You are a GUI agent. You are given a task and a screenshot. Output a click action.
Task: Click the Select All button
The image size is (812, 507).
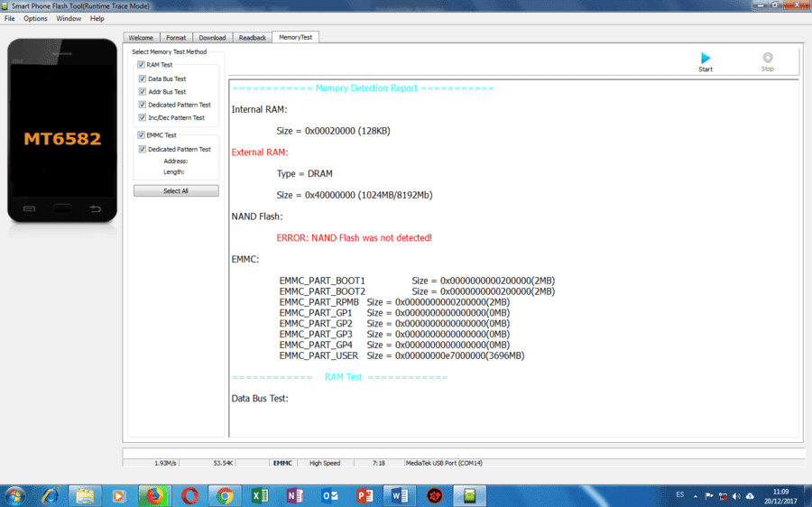[176, 190]
